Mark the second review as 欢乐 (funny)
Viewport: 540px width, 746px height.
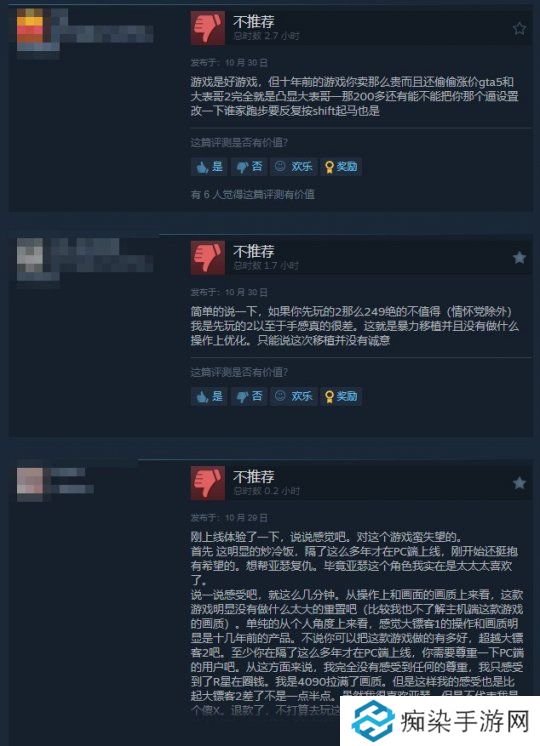(294, 396)
